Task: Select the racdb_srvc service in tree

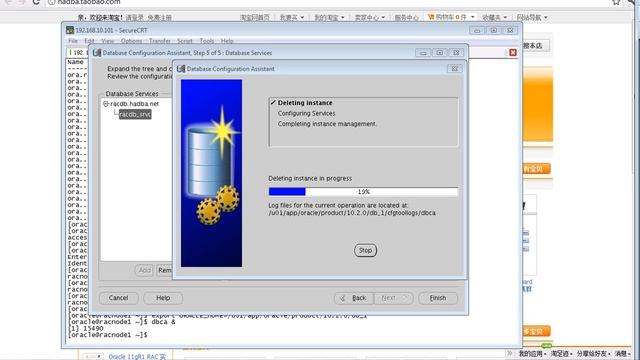Action: [x=135, y=114]
